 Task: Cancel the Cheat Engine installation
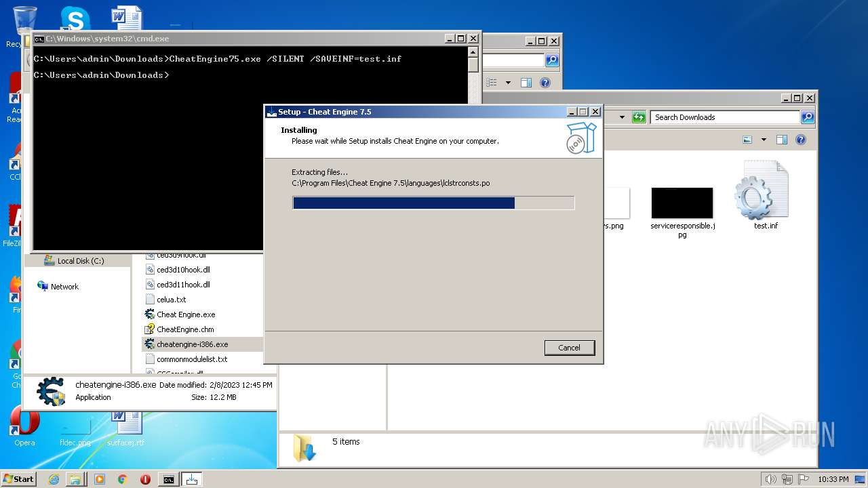569,348
